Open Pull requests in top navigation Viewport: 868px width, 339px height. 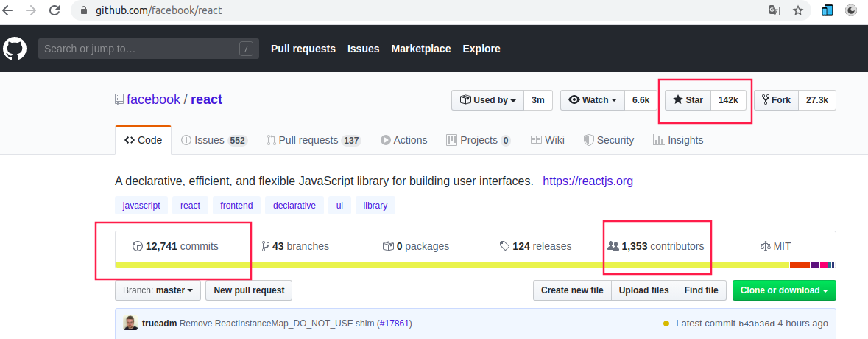coord(303,49)
